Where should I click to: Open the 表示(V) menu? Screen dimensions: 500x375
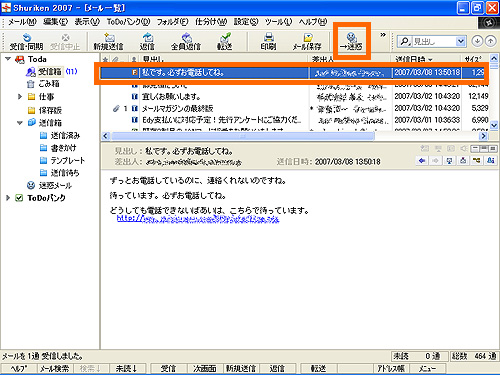[x=87, y=22]
